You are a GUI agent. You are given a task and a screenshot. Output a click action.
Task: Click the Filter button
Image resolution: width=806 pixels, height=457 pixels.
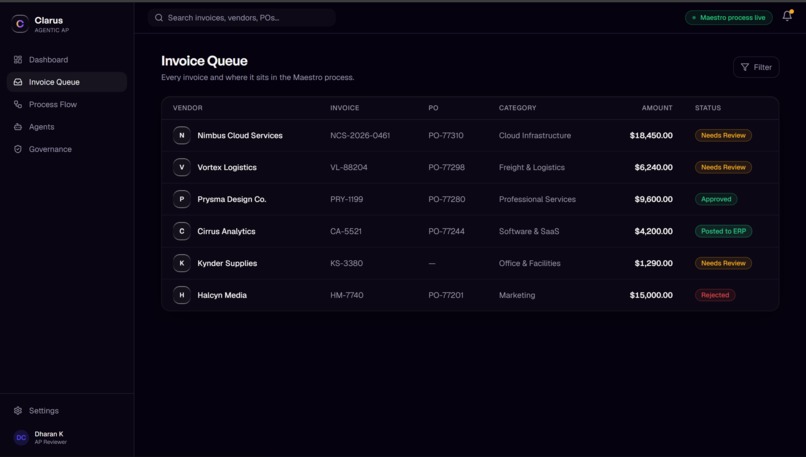click(x=756, y=67)
